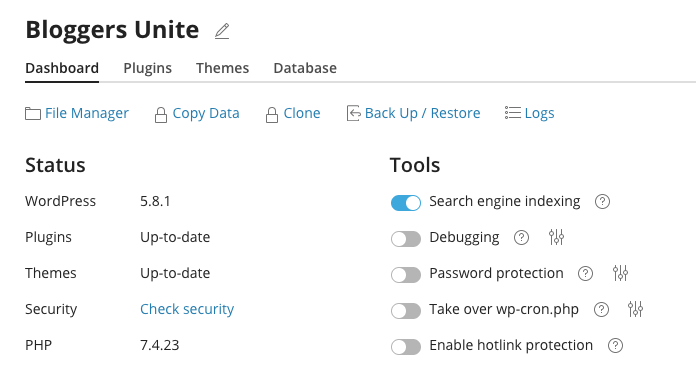Image resolution: width=696 pixels, height=372 pixels.
Task: Switch to the Dashboard tab
Action: point(62,68)
